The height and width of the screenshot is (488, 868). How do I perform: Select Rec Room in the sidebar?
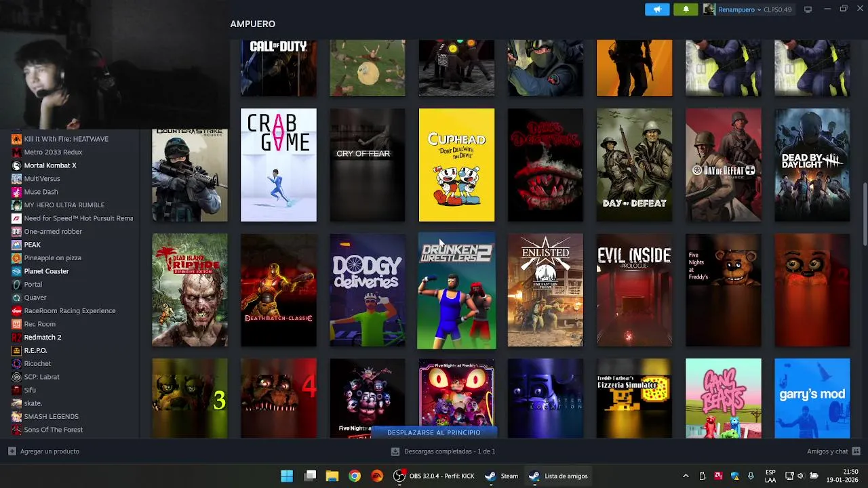coord(39,324)
